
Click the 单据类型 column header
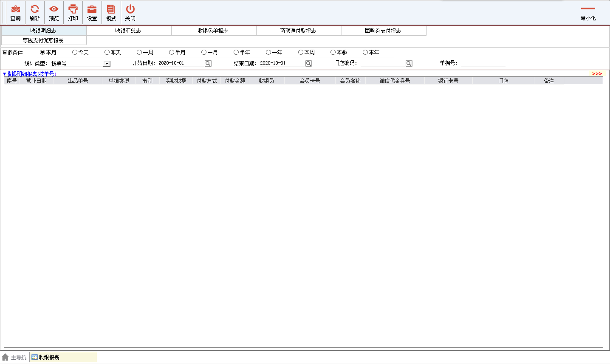(x=119, y=81)
